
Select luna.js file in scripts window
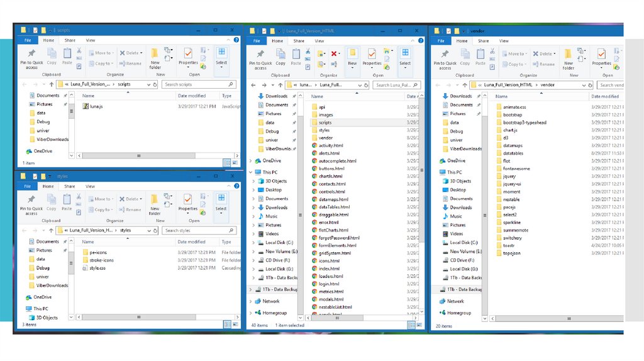(x=96, y=106)
